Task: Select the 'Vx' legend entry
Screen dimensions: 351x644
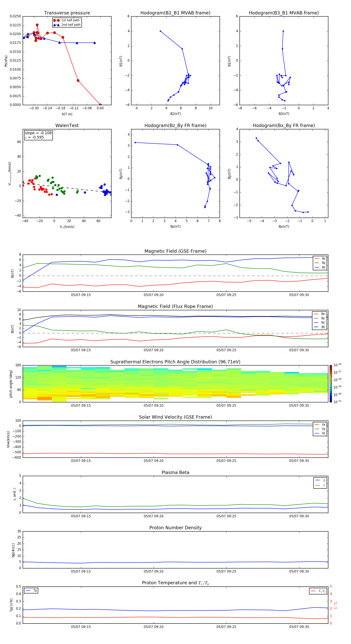Action: pos(320,424)
